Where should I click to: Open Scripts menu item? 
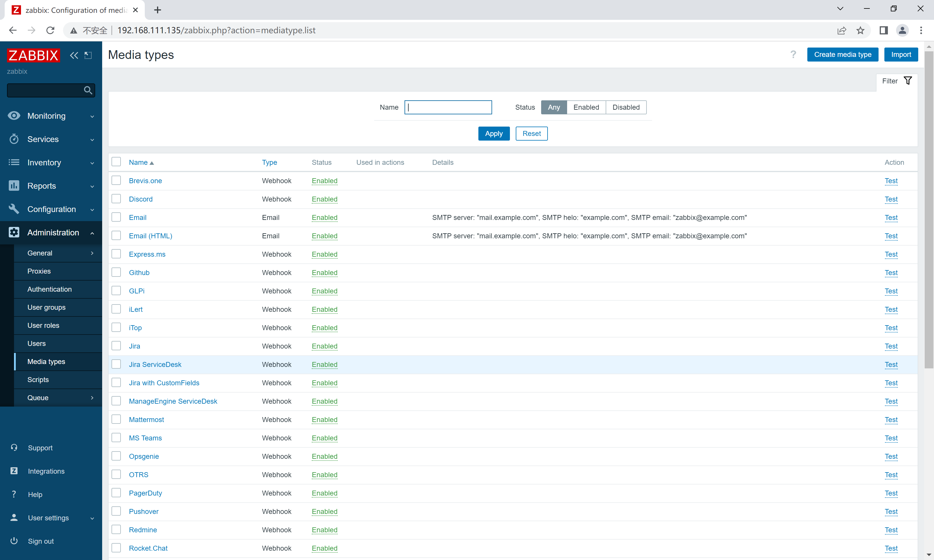[x=58, y=380]
